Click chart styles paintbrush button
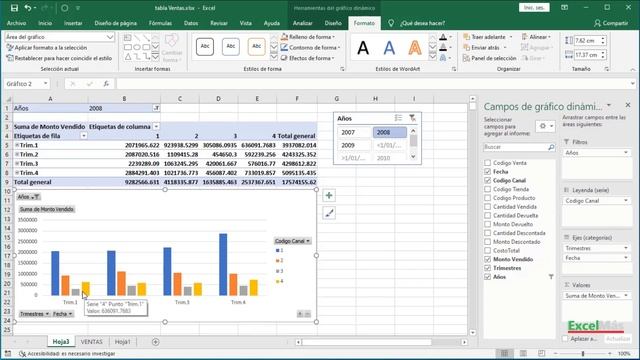This screenshot has width=640, height=360. 329,213
